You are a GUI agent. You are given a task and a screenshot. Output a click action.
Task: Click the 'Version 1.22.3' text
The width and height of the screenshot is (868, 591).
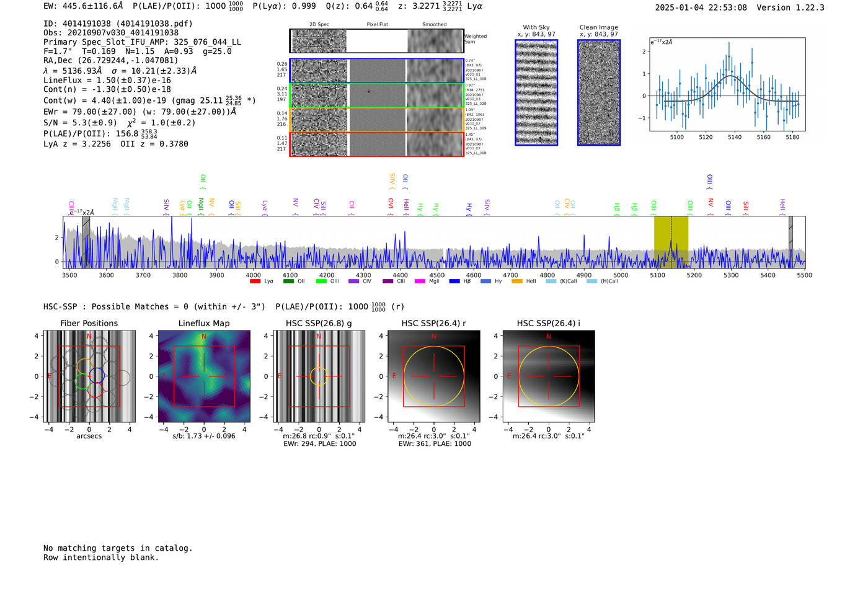pyautogui.click(x=790, y=8)
